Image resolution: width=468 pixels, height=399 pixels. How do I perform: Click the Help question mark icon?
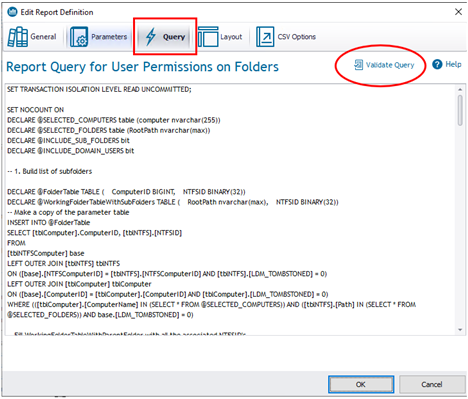[437, 64]
